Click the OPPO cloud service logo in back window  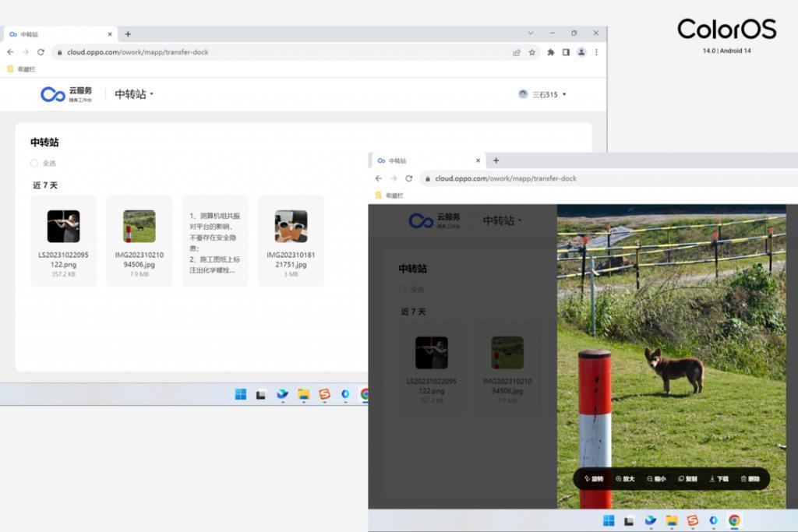[x=66, y=94]
